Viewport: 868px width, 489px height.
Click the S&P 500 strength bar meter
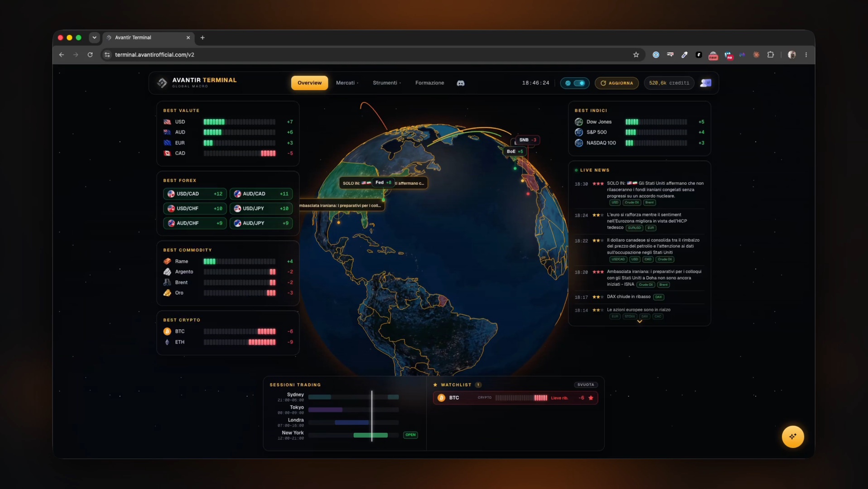coord(656,132)
